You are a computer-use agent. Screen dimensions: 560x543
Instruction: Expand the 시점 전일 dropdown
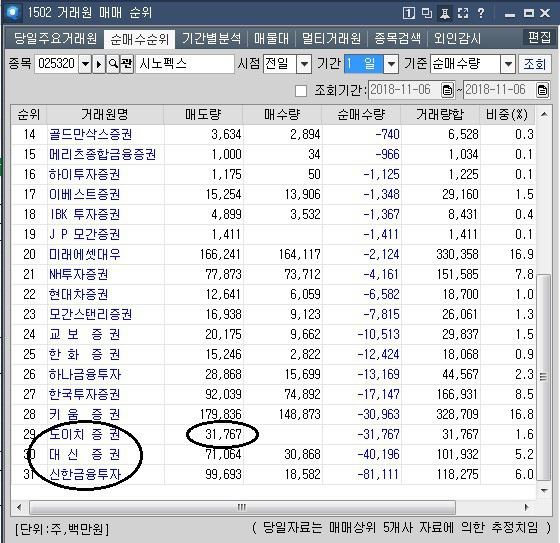(x=304, y=64)
